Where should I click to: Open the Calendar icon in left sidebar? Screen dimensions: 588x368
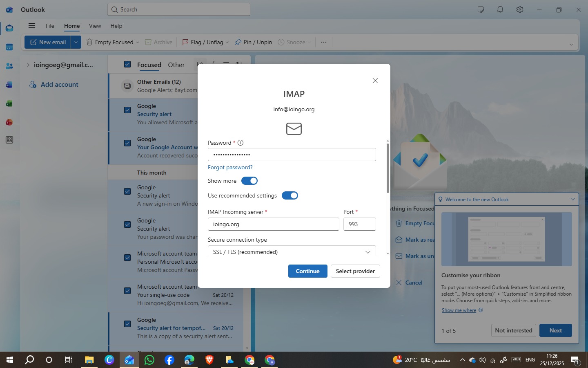pyautogui.click(x=9, y=47)
